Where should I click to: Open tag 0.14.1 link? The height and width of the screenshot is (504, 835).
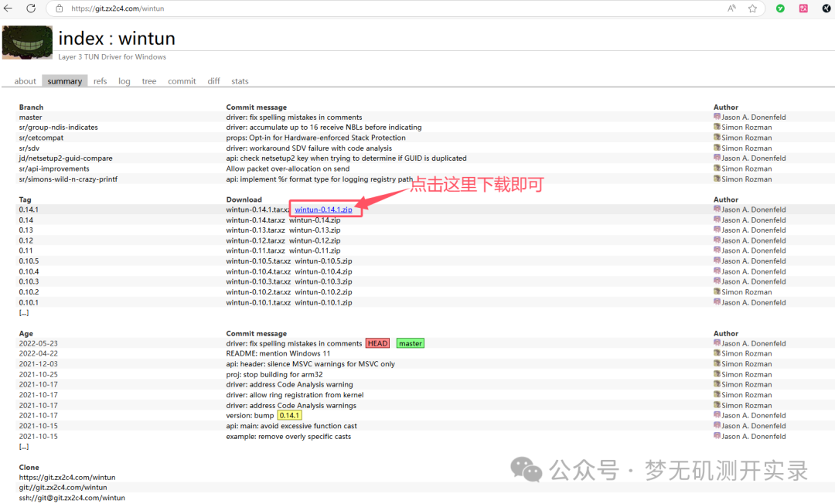29,209
